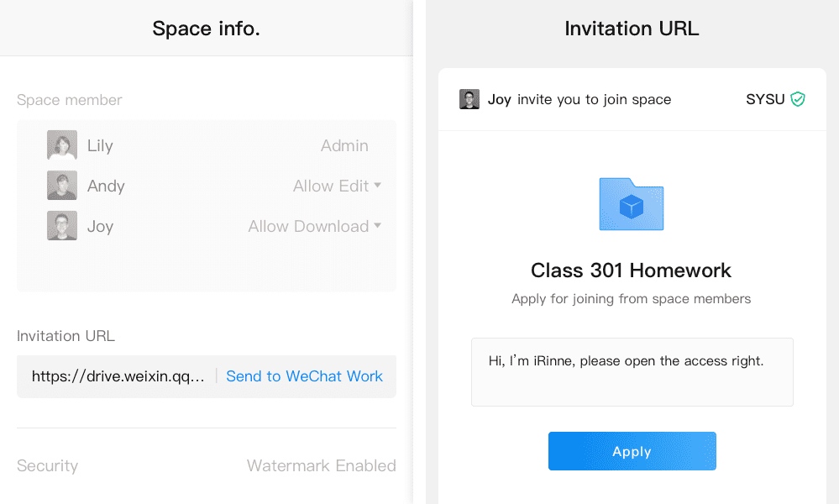
Task: Click Send to WeChat Work link
Action: 305,376
